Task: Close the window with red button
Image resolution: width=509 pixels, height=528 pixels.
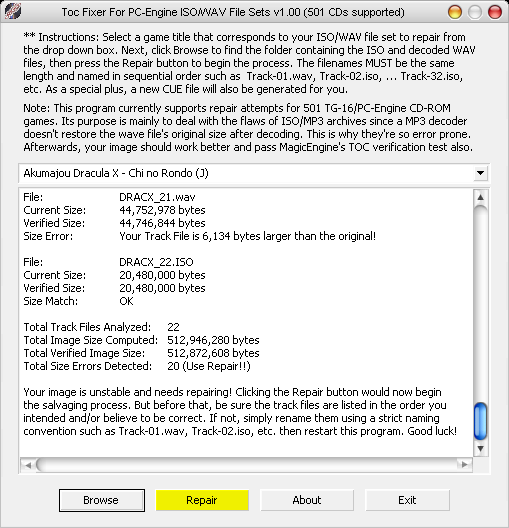Action: (x=495, y=12)
